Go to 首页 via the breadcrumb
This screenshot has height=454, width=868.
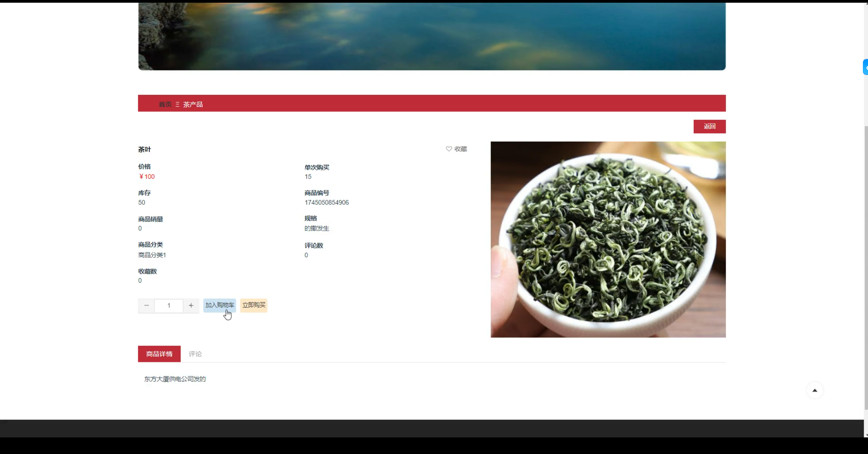pyautogui.click(x=165, y=104)
